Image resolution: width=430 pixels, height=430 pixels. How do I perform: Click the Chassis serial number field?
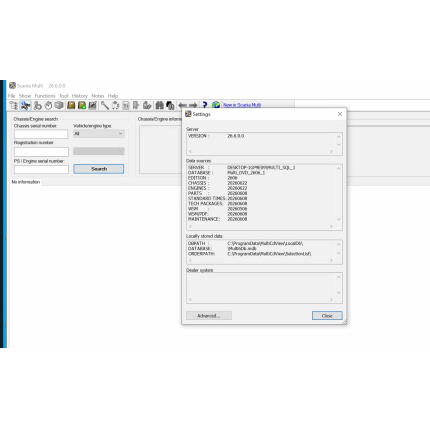tap(41, 134)
